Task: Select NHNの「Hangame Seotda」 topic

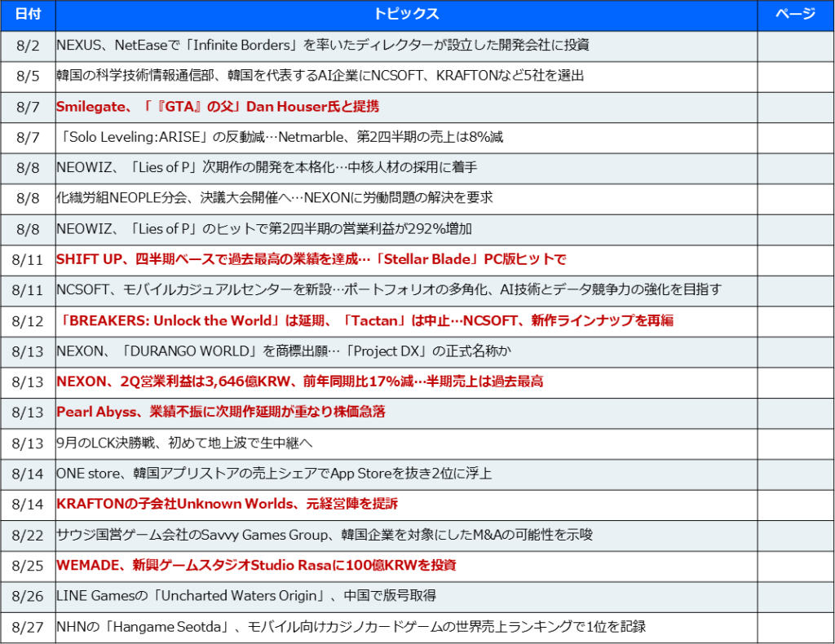Action: (x=351, y=626)
